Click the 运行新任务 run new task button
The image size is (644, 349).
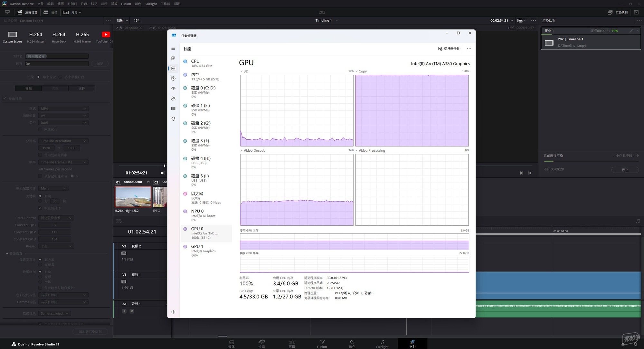(x=449, y=49)
